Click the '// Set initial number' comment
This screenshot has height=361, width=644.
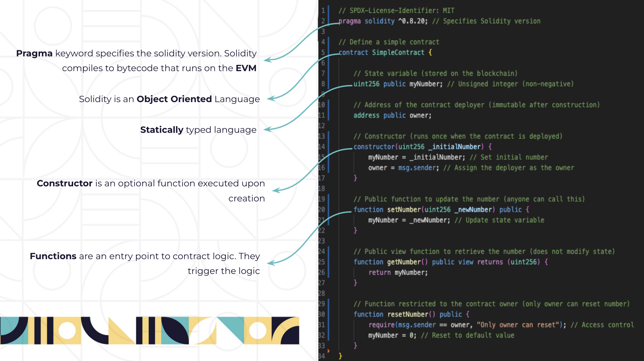(509, 157)
